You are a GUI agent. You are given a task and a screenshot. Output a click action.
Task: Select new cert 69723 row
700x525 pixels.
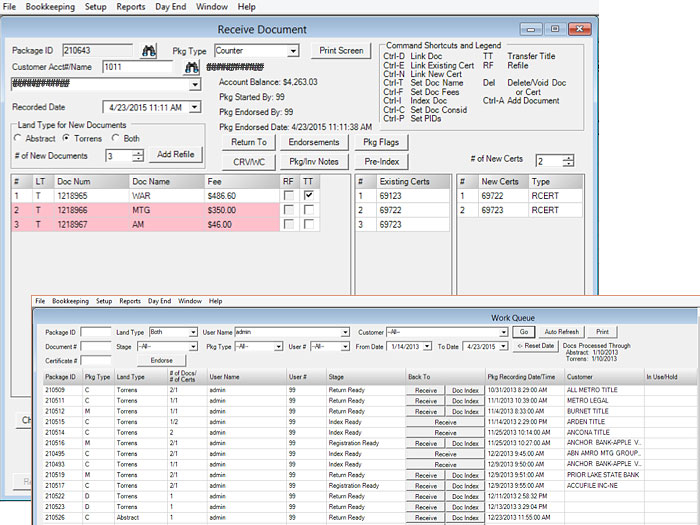point(520,210)
